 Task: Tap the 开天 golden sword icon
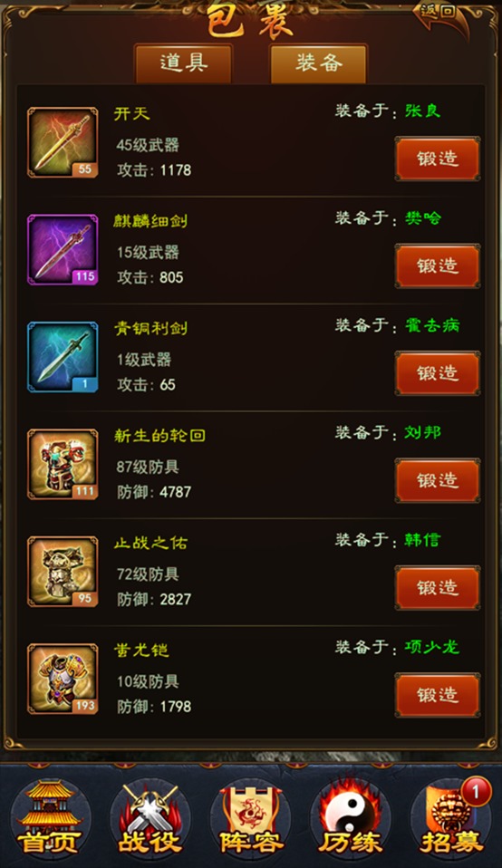point(63,142)
